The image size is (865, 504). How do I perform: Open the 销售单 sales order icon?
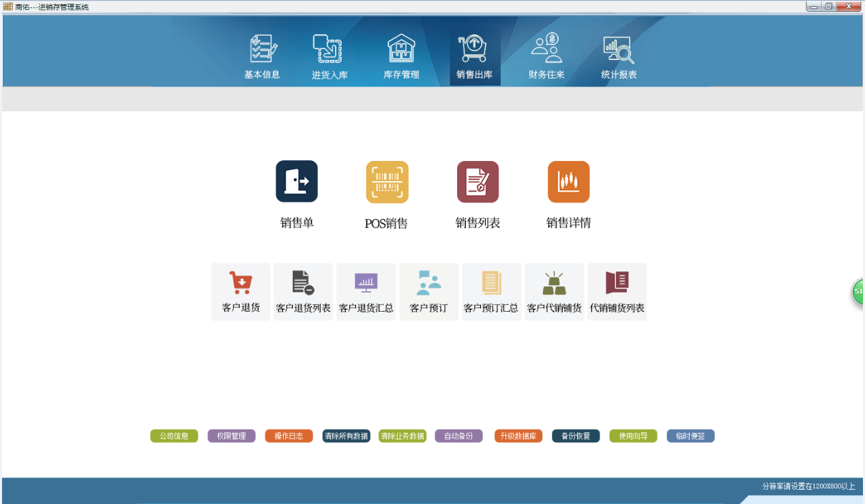tap(297, 182)
